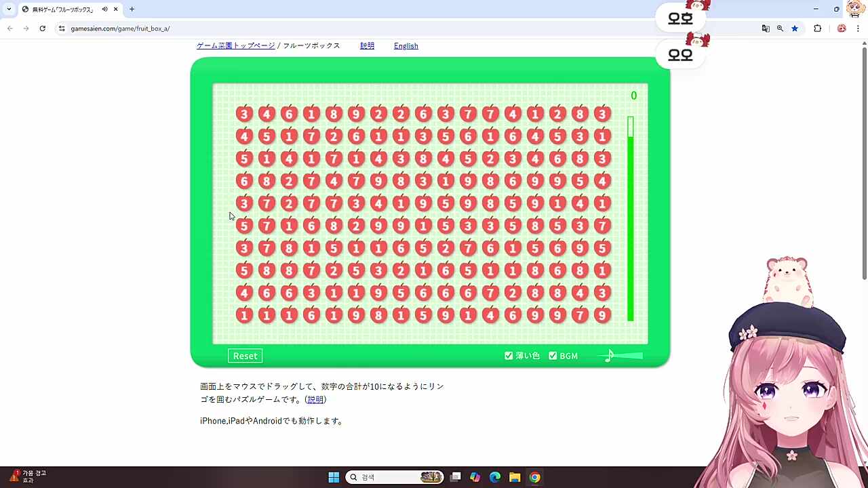Screen dimensions: 868x488
Task: Mute tab via the speaker icon
Action: point(104,9)
